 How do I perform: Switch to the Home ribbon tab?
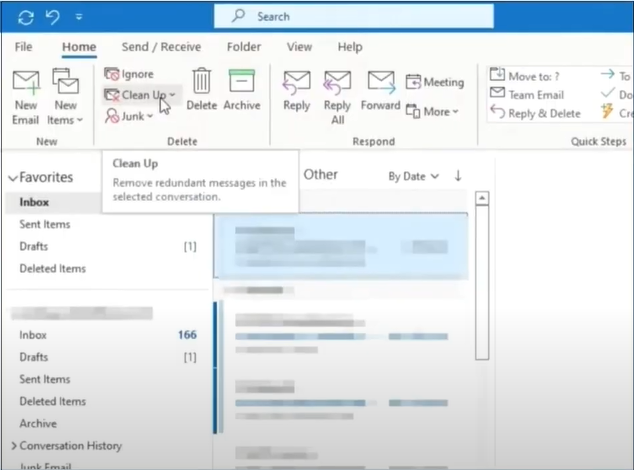tap(79, 47)
